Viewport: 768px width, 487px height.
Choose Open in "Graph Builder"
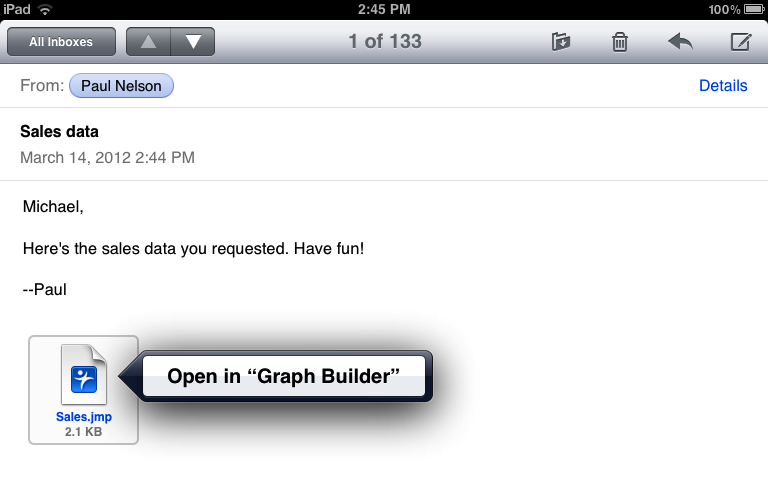click(284, 377)
